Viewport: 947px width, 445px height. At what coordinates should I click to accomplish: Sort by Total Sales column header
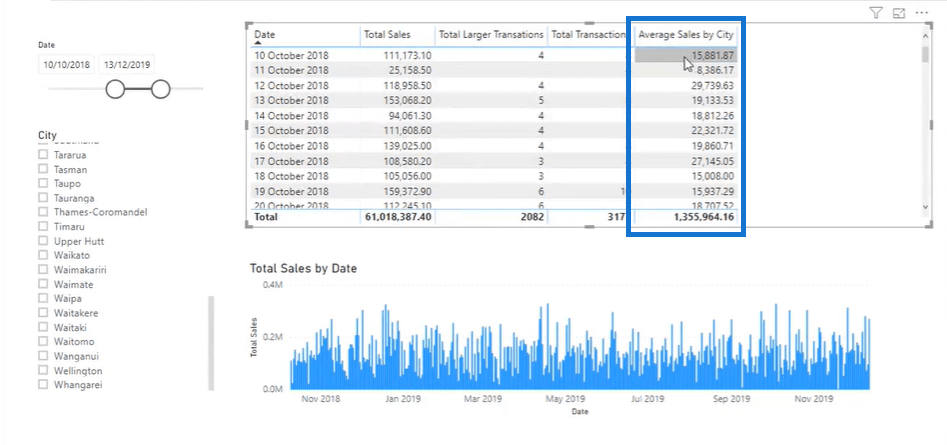[387, 35]
